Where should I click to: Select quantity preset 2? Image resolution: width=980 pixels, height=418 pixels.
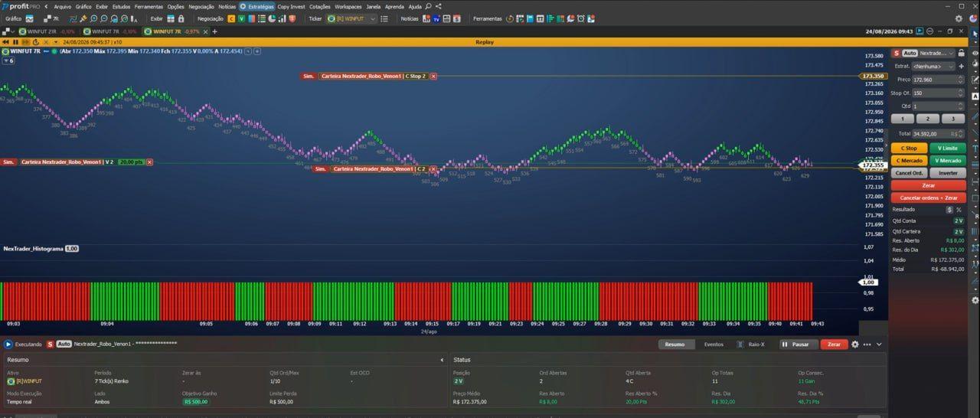point(928,119)
